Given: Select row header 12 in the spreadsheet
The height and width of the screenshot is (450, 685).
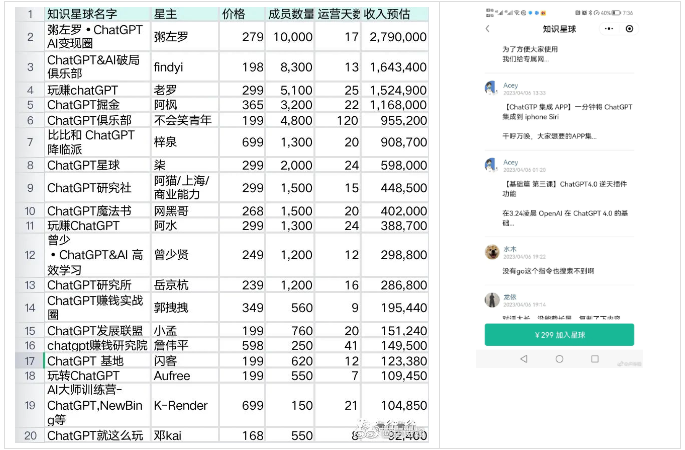Looking at the screenshot, I should click(30, 255).
